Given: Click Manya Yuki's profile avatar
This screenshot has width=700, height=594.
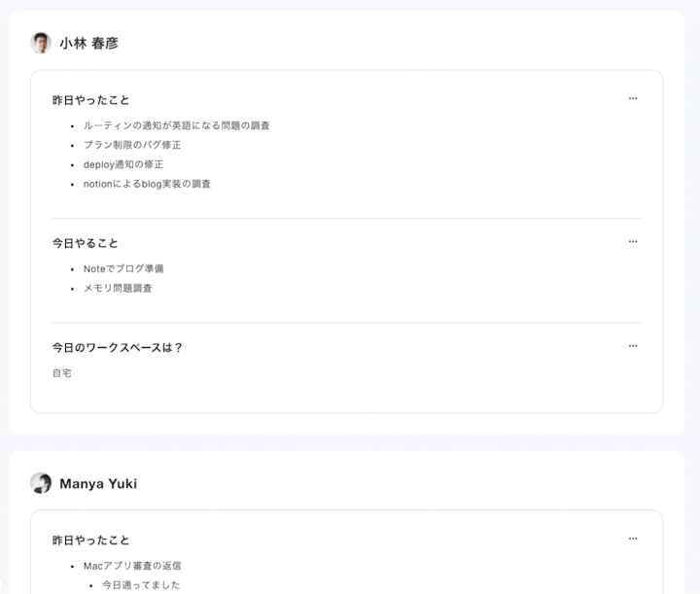Looking at the screenshot, I should (41, 483).
